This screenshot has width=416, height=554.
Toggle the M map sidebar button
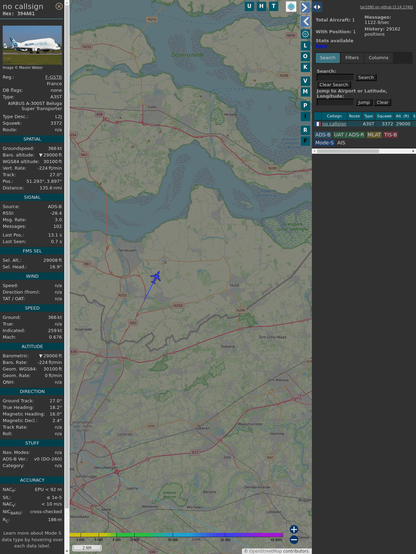pos(305,92)
